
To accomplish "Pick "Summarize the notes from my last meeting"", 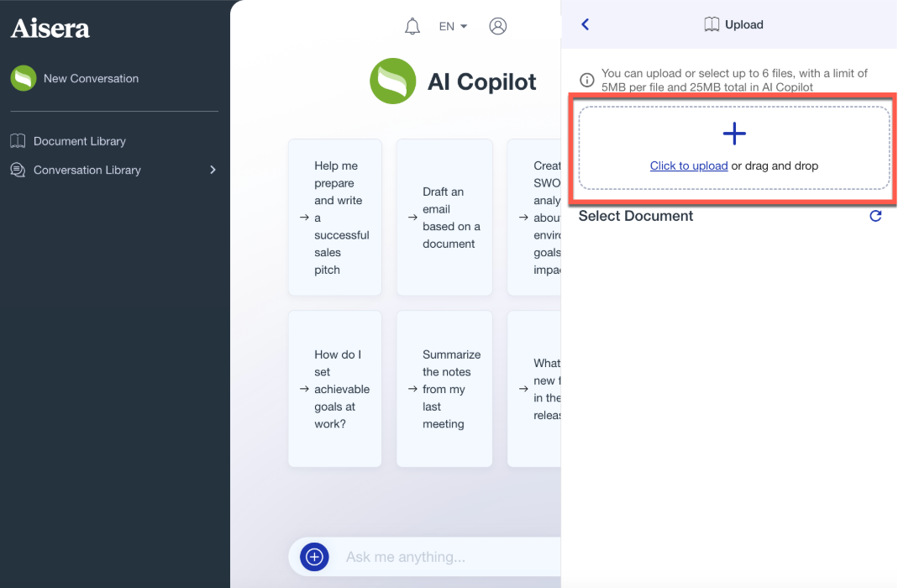I will pyautogui.click(x=444, y=389).
